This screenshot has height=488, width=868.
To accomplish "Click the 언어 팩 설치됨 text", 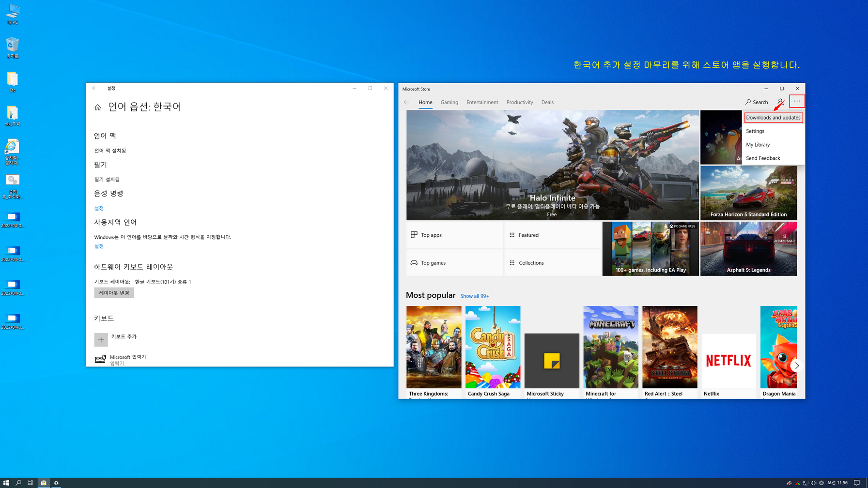I will (110, 151).
